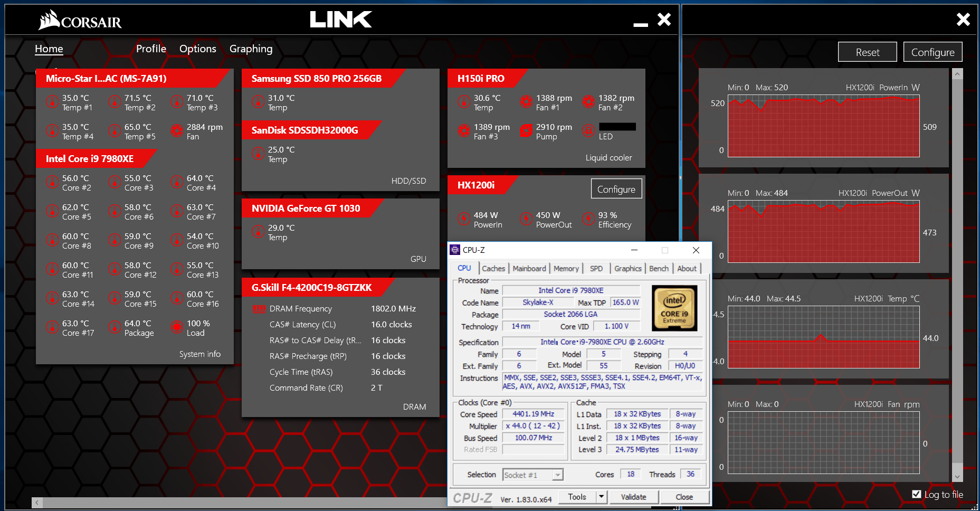Click the Samsung SSD 850 PRO temp icon
This screenshot has height=511, width=980.
pyautogui.click(x=258, y=101)
